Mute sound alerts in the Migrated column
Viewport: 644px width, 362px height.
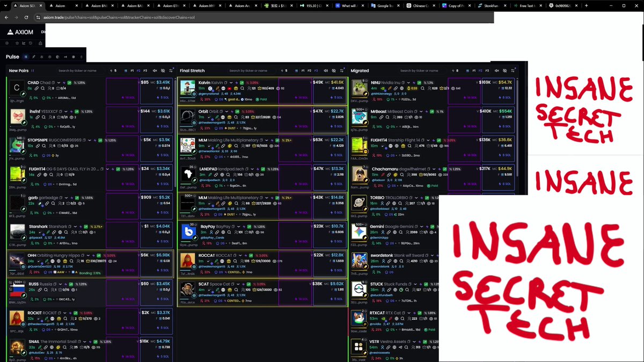pos(497,70)
